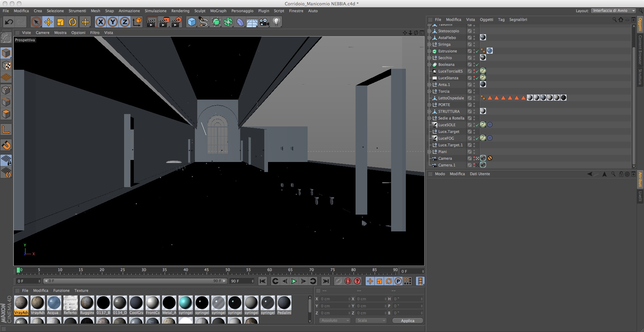
Task: Open the Assoluto coordinate mode dropdown
Action: [x=335, y=321]
